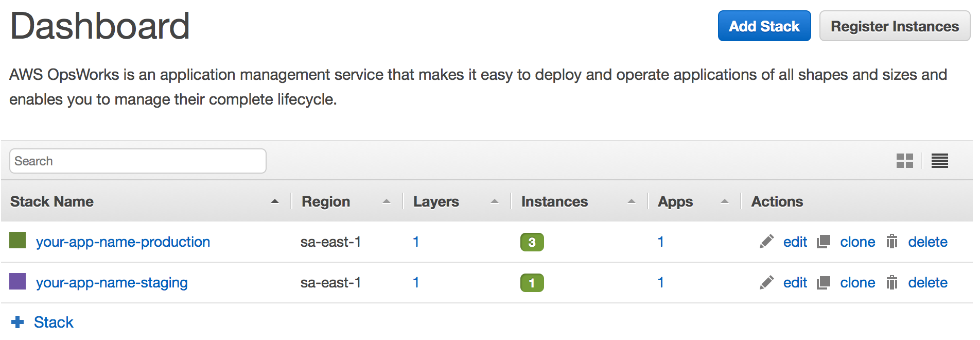Click green swatch of production stack

17,240
